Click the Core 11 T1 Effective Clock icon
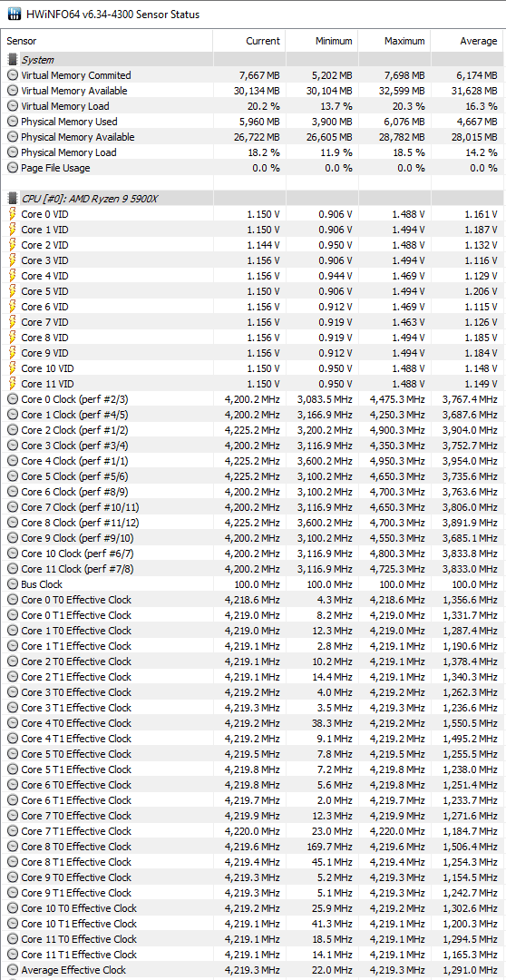 (x=13, y=955)
